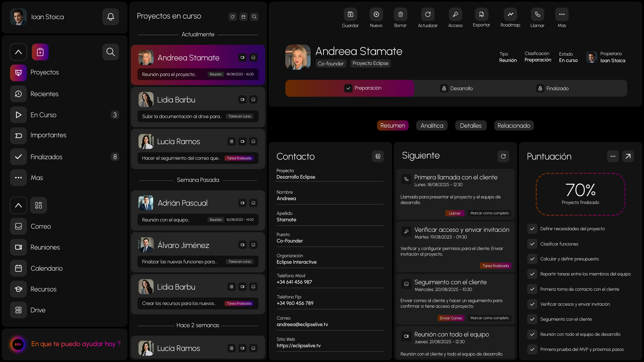This screenshot has width=644, height=362.
Task: Open the Roadmap toolbar icon
Action: tap(510, 14)
